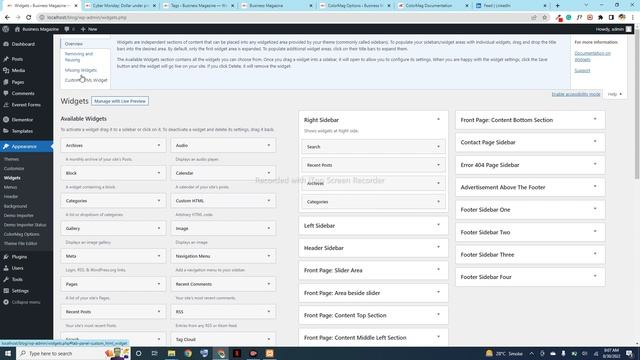This screenshot has height=360, width=640.
Task: Open the Posts menu item
Action: [17, 59]
